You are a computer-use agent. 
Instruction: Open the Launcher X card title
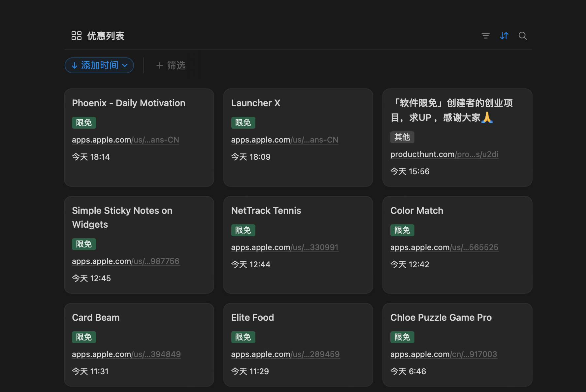[256, 103]
